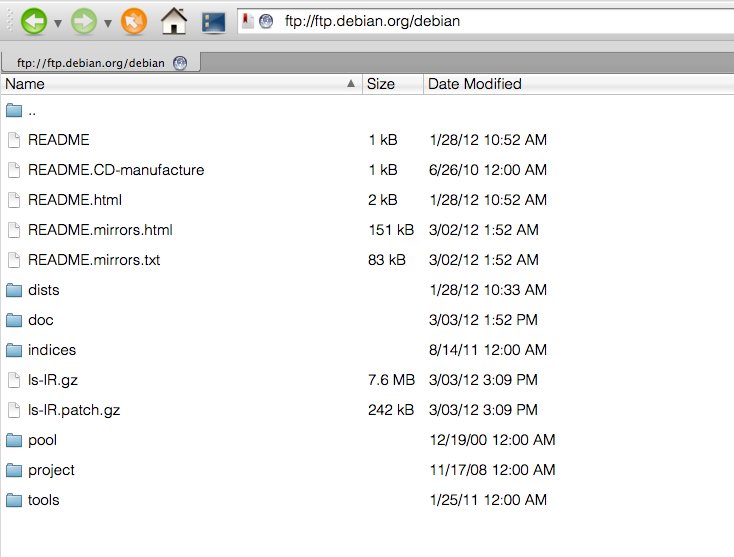Image resolution: width=734 pixels, height=557 pixels.
Task: Select the ls-lR.gz file name
Action: [53, 380]
